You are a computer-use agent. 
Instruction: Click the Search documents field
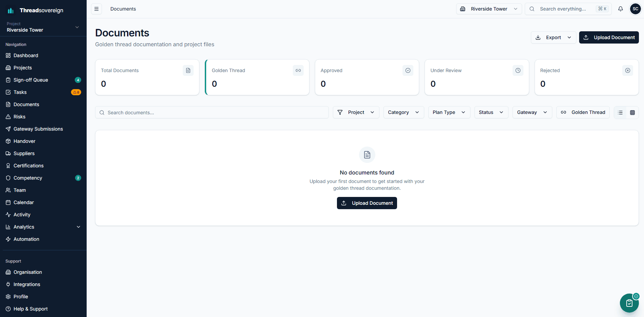212,112
